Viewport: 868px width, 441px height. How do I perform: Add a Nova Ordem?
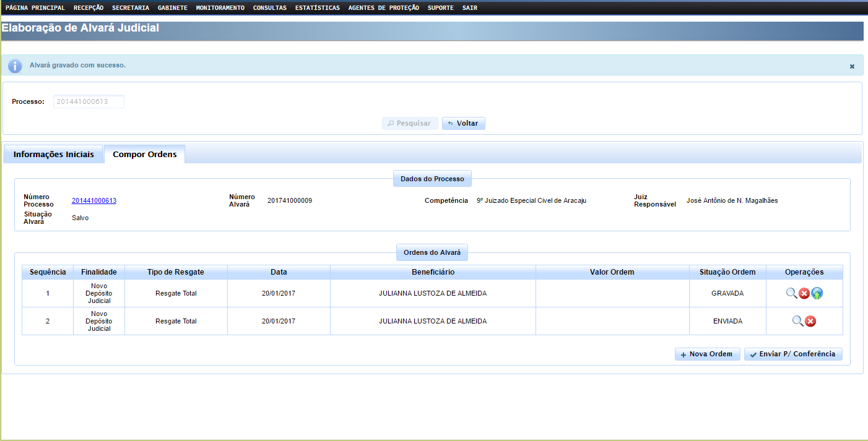[x=707, y=354]
